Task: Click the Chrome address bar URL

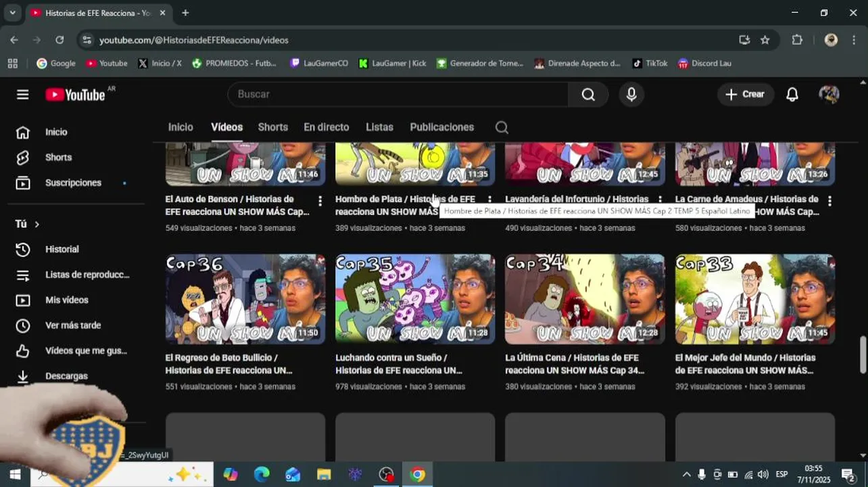Action: click(x=194, y=40)
